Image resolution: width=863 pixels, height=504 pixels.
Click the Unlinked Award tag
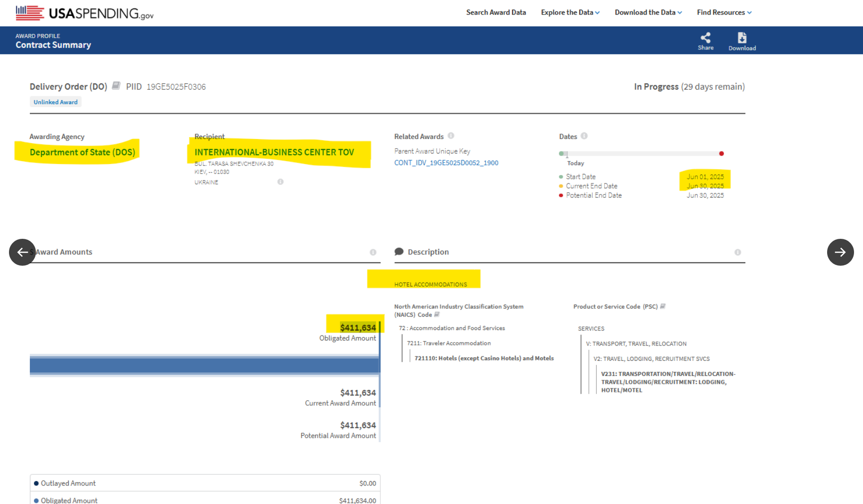[x=55, y=102]
